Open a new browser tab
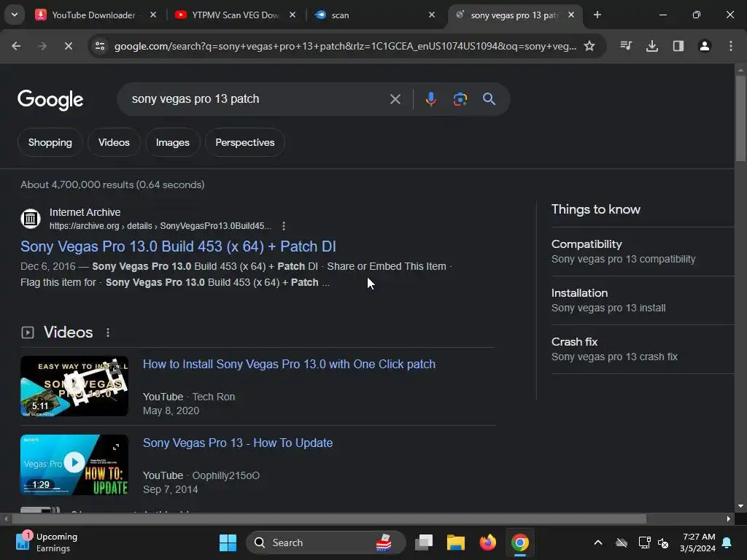This screenshot has width=747, height=560. pyautogui.click(x=597, y=15)
